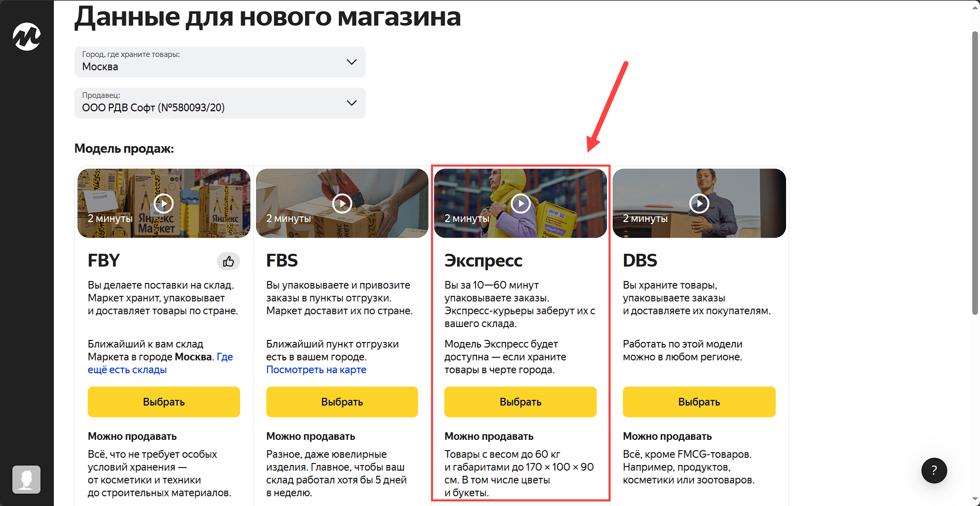Play the FBY intro video
Image resolution: width=980 pixels, height=506 pixels.
pos(164,204)
